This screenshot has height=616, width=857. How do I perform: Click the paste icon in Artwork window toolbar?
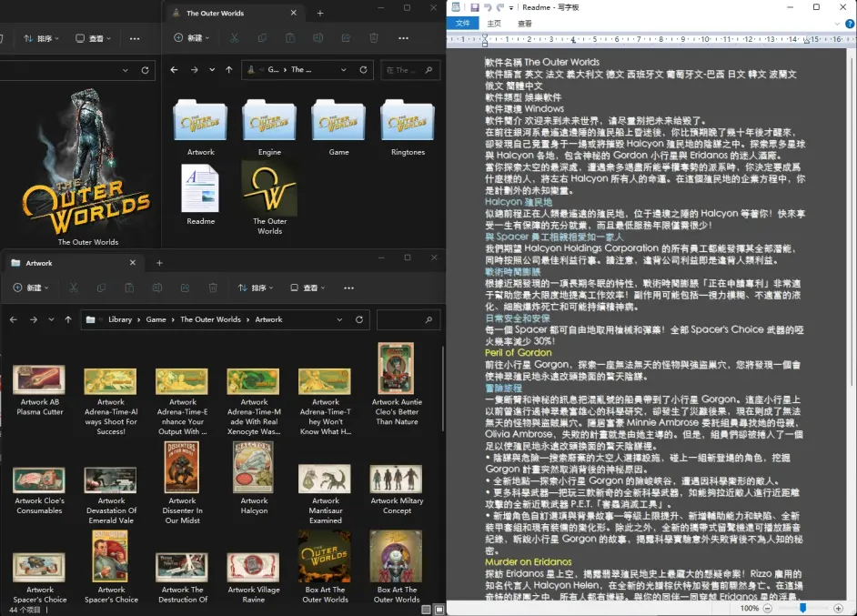click(129, 288)
